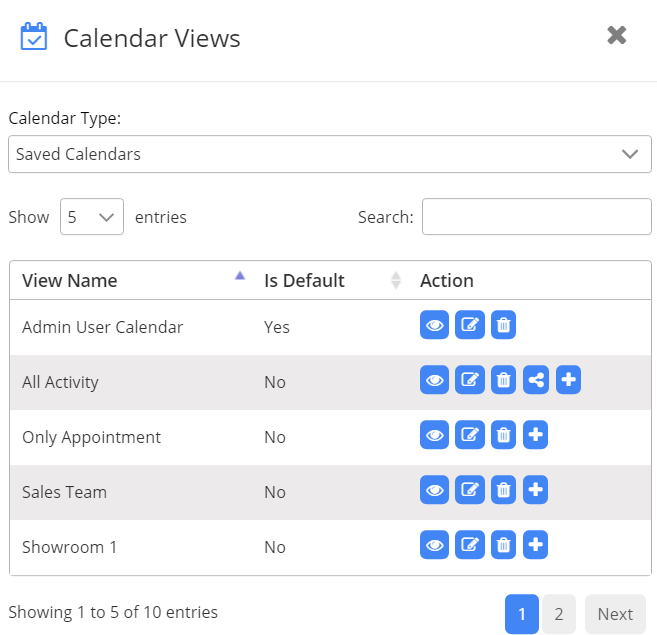This screenshot has height=635, width=657.
Task: Edit the Admin User Calendar view
Action: pyautogui.click(x=469, y=325)
